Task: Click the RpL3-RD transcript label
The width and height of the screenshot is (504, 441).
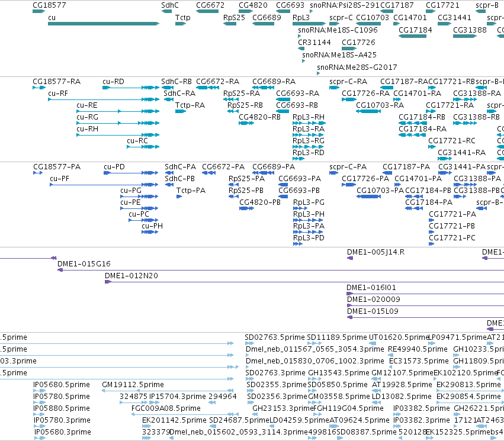Action: tap(308, 152)
